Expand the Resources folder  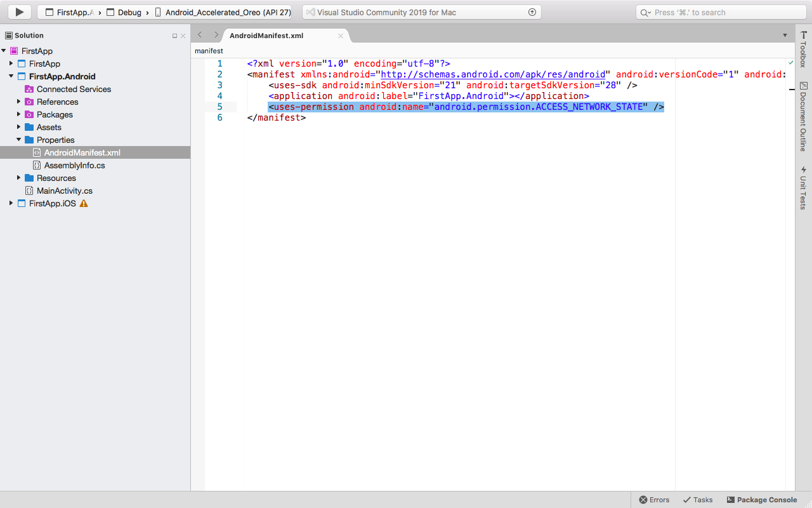point(19,178)
